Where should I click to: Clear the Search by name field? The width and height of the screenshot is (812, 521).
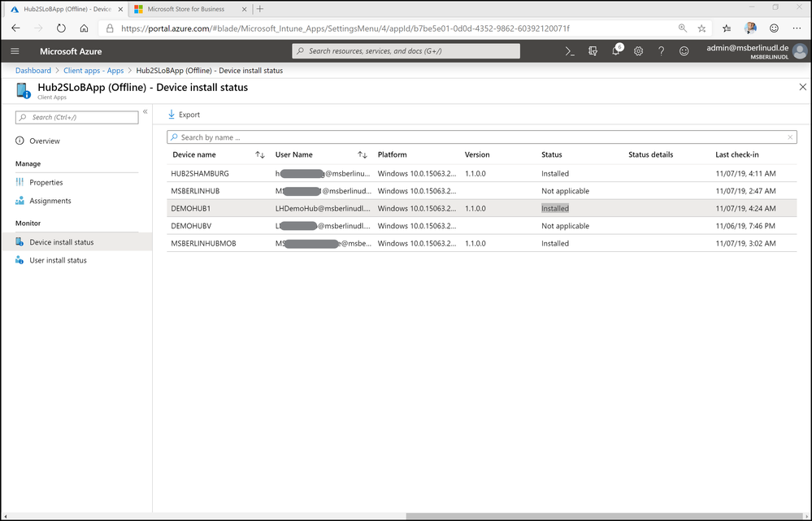coord(790,137)
